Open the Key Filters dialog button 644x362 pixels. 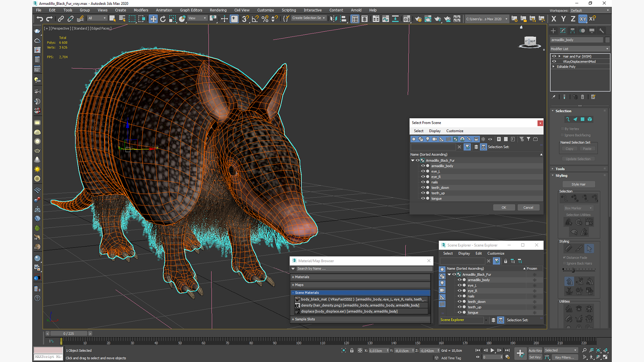(564, 357)
